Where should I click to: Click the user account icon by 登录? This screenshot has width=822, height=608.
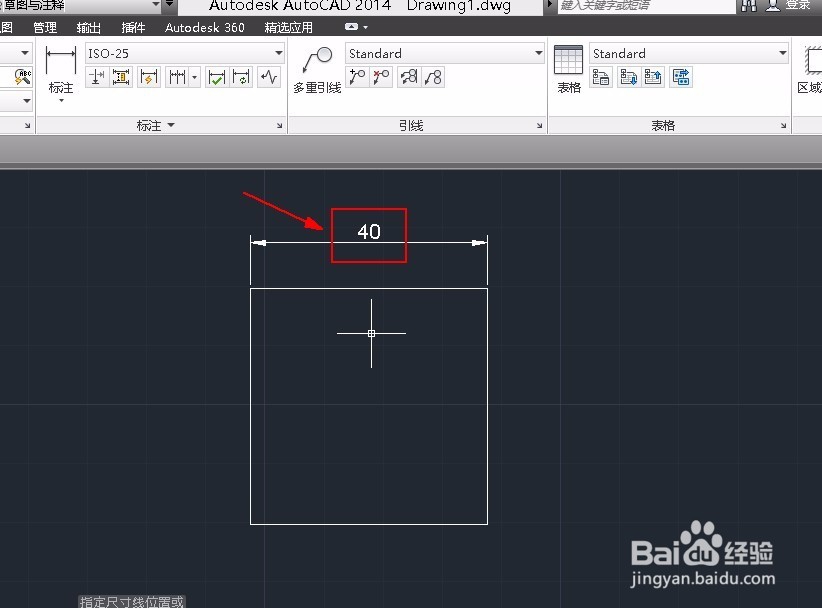point(773,5)
